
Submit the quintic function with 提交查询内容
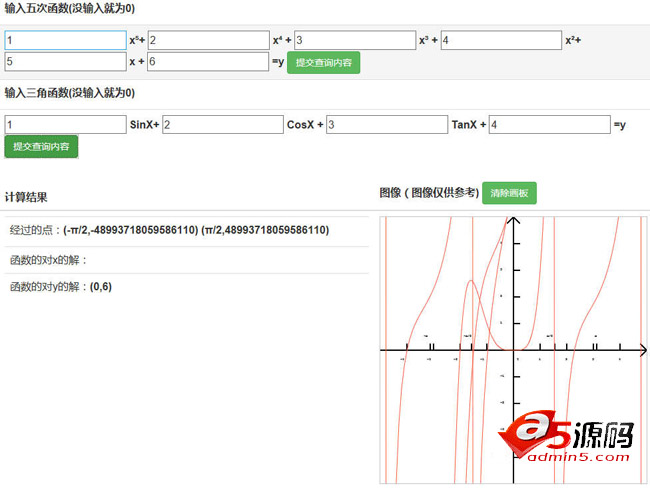tap(324, 62)
